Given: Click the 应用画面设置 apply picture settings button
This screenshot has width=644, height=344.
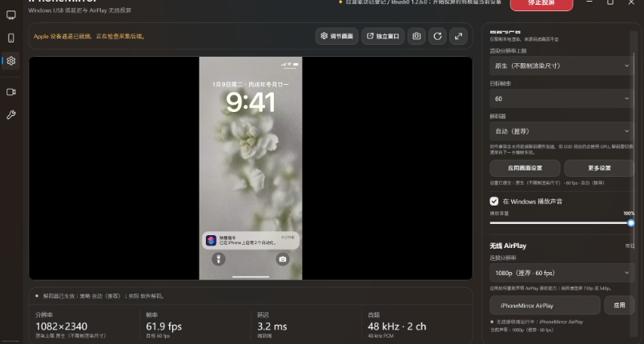Looking at the screenshot, I should tap(525, 168).
